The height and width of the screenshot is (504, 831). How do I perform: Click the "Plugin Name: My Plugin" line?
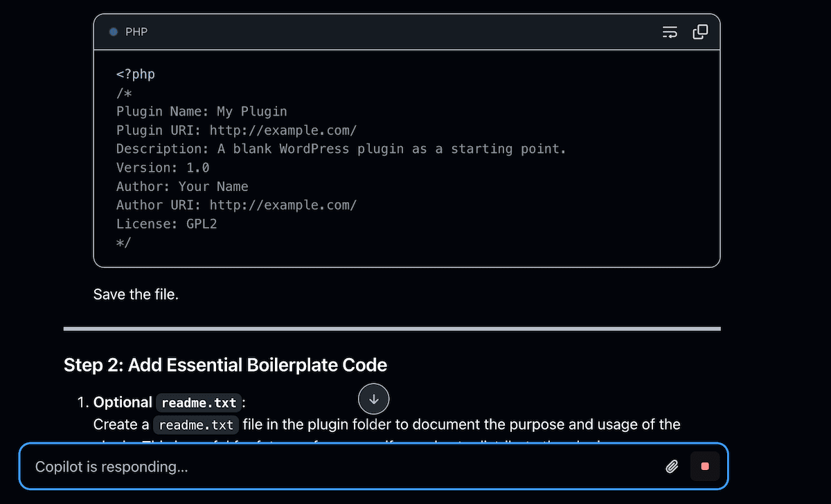pos(202,111)
